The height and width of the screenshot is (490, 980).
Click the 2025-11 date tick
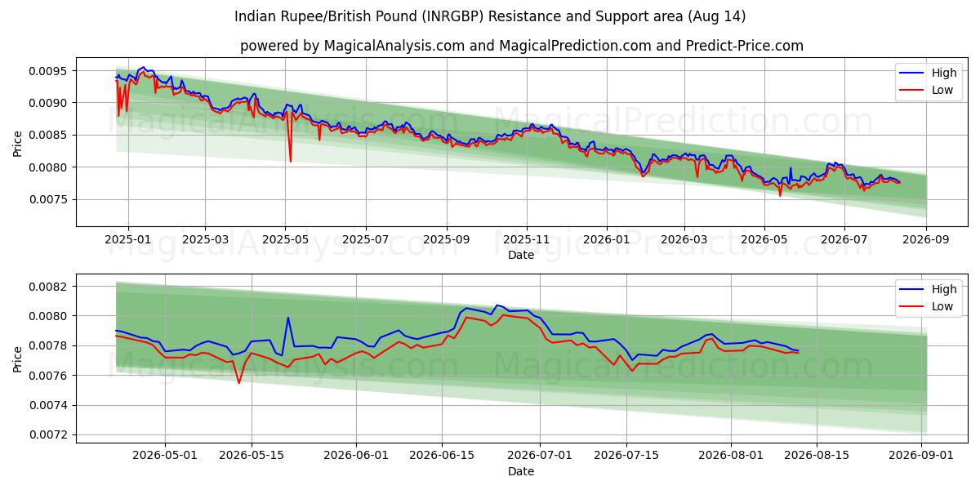tap(527, 239)
